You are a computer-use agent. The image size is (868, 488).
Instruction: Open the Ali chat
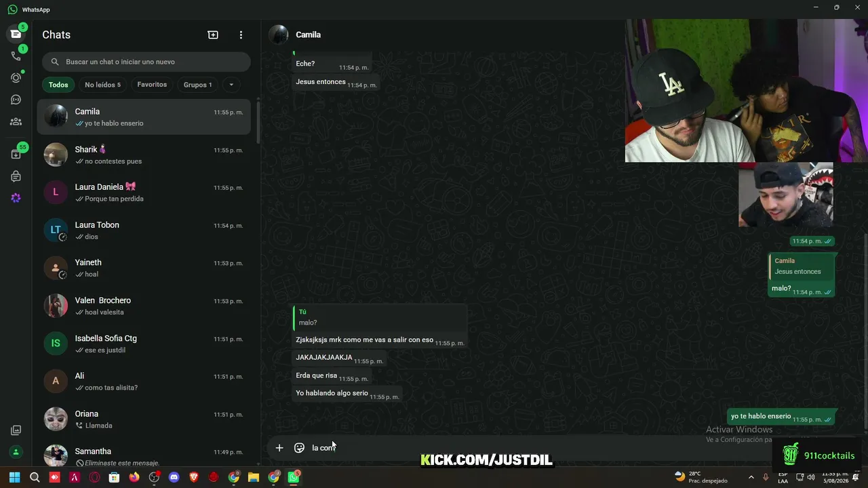coord(144,381)
